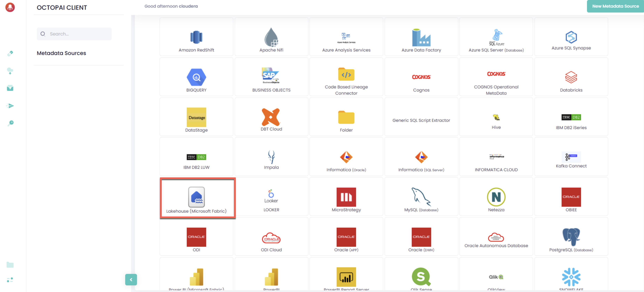Image resolution: width=644 pixels, height=292 pixels.
Task: Choose Oracle Autonomous Database connector
Action: (x=496, y=237)
